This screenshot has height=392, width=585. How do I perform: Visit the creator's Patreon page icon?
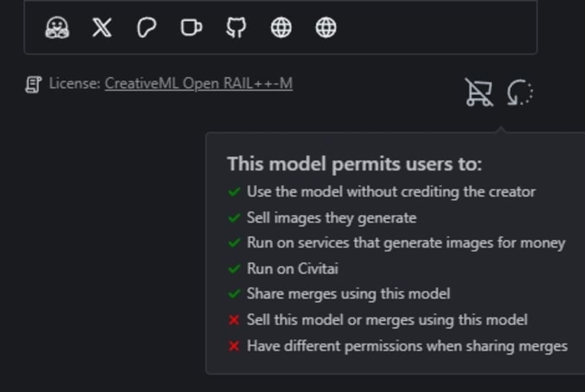[x=147, y=27]
